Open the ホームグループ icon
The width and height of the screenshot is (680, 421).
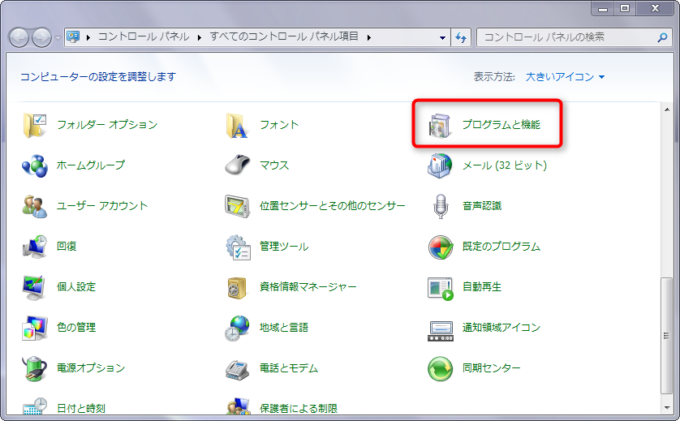coord(35,165)
